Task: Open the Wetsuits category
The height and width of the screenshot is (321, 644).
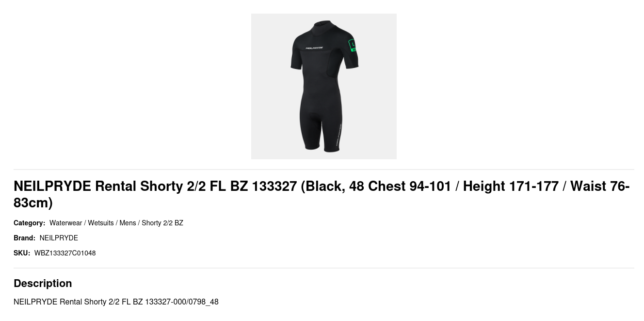Action: [x=101, y=223]
